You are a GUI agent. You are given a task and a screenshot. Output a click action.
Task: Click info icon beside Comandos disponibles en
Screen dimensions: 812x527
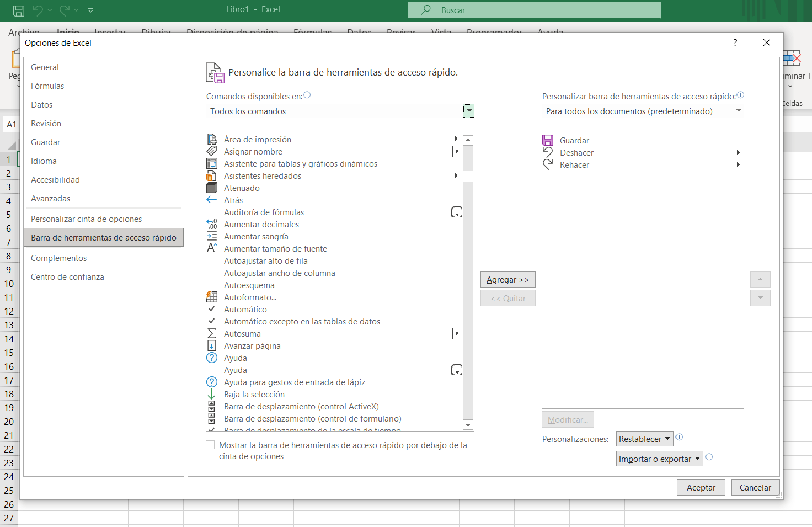click(x=307, y=95)
